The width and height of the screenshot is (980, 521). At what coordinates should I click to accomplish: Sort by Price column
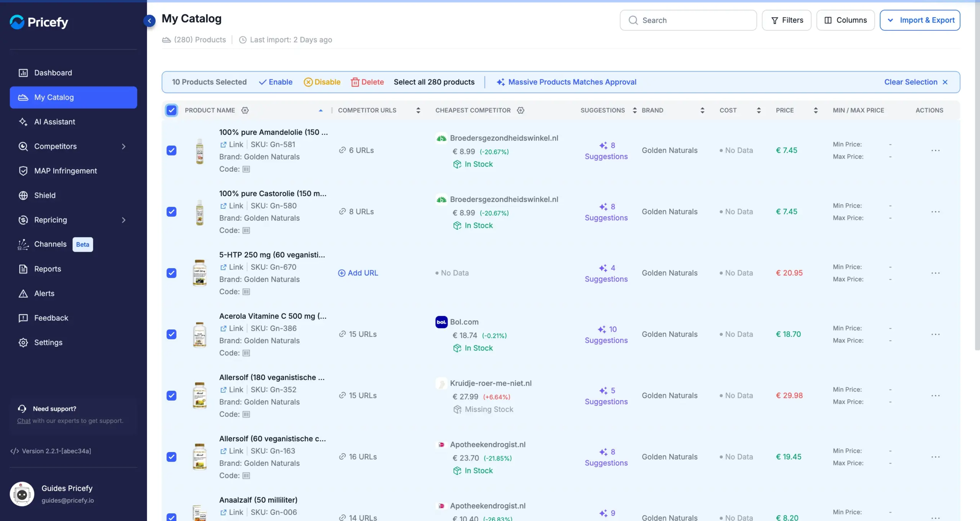coord(816,110)
